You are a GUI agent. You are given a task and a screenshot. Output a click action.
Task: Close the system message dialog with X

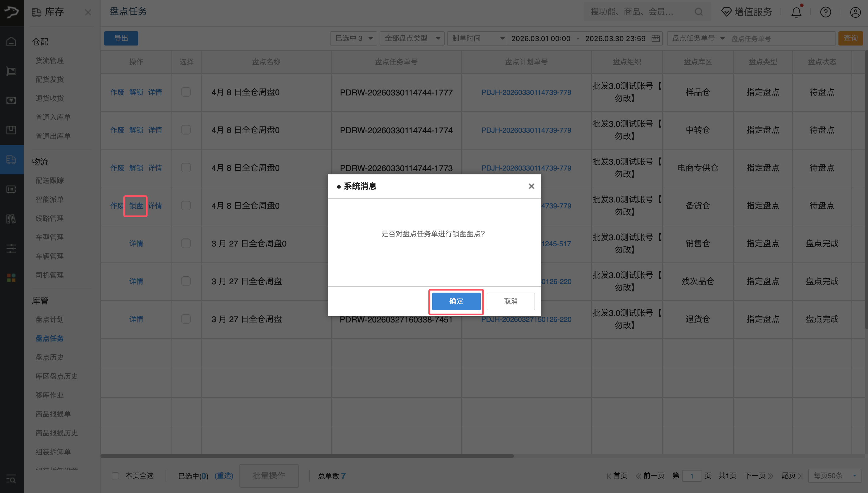pyautogui.click(x=531, y=186)
